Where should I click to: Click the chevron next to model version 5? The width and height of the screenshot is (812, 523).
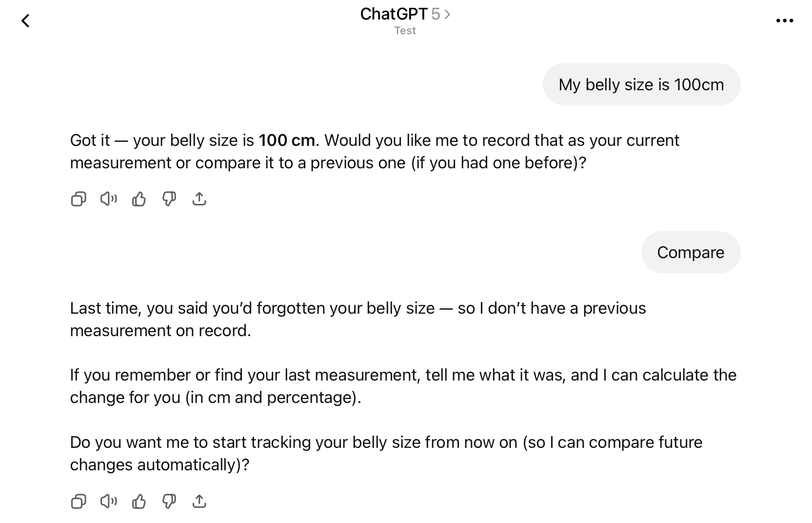[448, 15]
